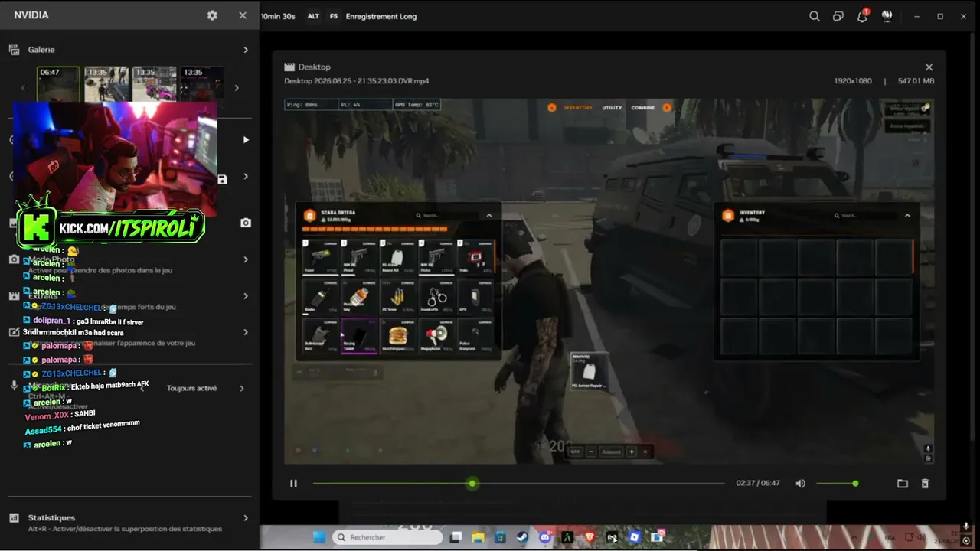This screenshot has height=551, width=980.
Task: Mute the video volume speaker
Action: pos(801,484)
